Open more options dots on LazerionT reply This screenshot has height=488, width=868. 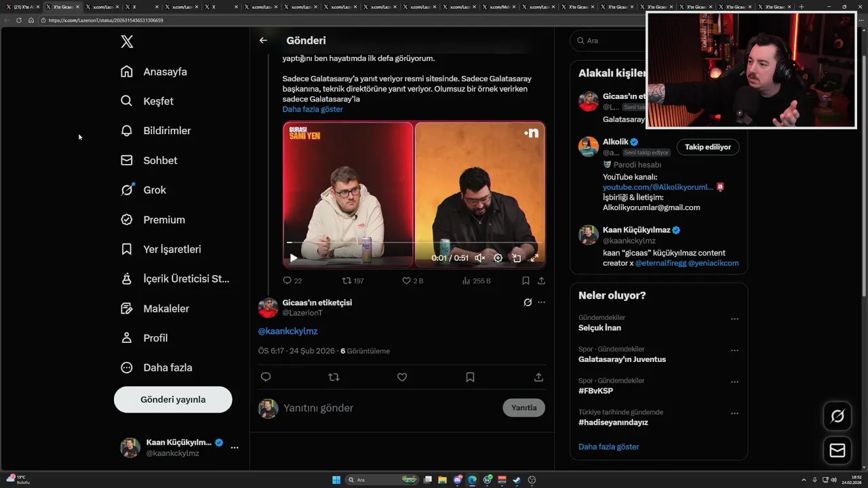tap(541, 302)
